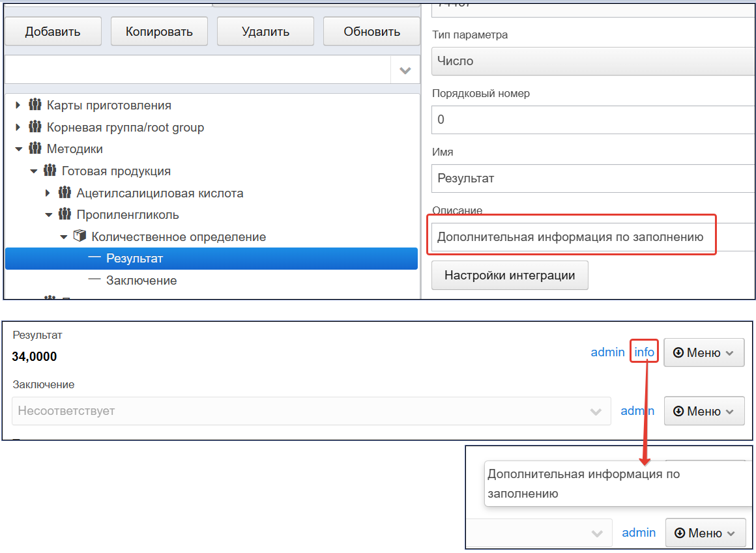This screenshot has width=756, height=553.
Task: Open Настройки интеграции
Action: 510,275
